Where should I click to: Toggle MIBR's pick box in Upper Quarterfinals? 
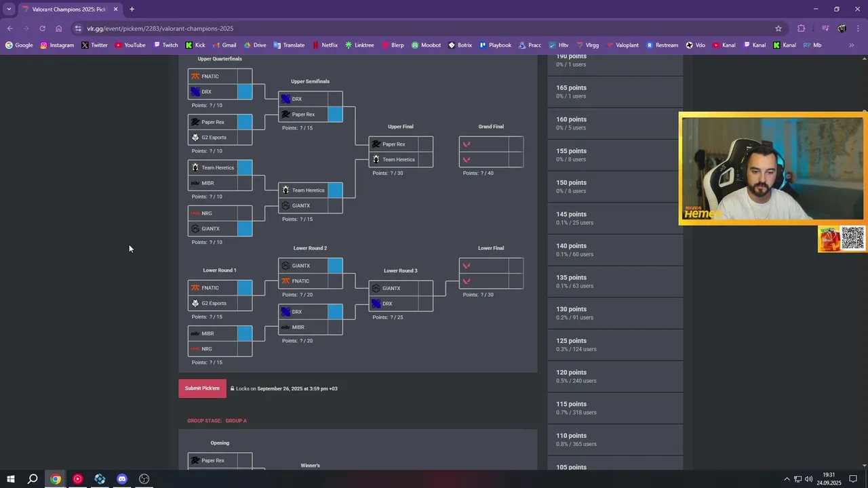245,183
